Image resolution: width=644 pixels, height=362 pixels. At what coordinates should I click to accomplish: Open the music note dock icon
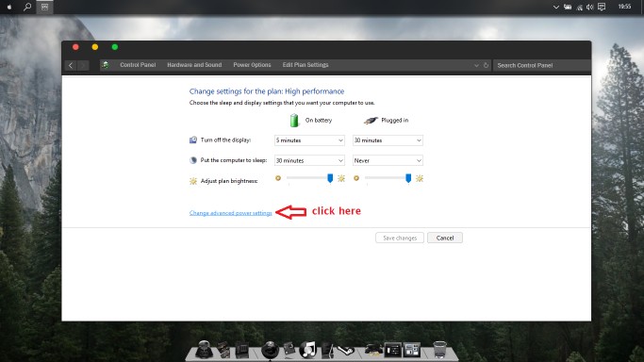pyautogui.click(x=308, y=350)
